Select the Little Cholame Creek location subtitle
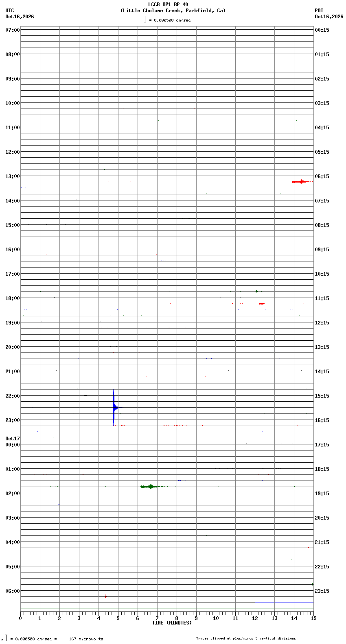 click(x=173, y=11)
